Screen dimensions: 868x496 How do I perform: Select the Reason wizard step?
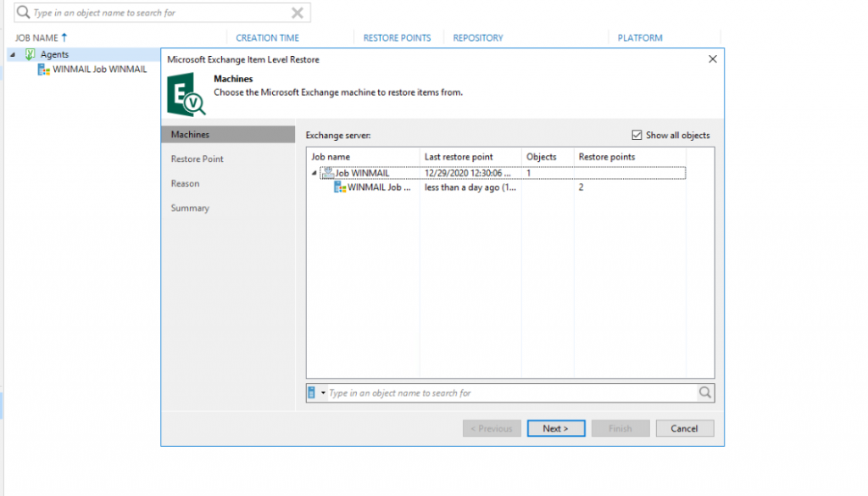[x=186, y=184]
